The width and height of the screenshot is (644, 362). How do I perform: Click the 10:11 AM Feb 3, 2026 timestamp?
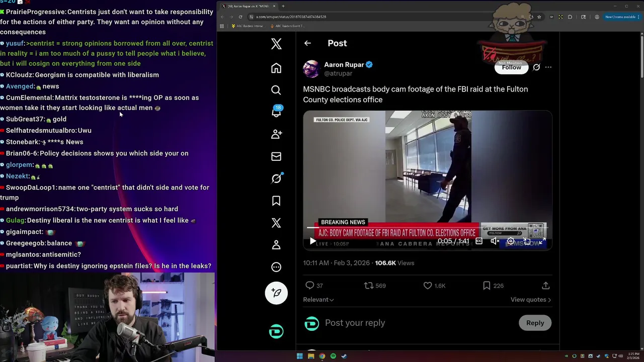click(336, 263)
